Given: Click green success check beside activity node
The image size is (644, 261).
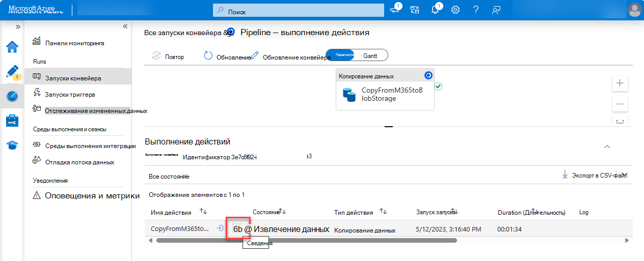Looking at the screenshot, I should coord(438,86).
